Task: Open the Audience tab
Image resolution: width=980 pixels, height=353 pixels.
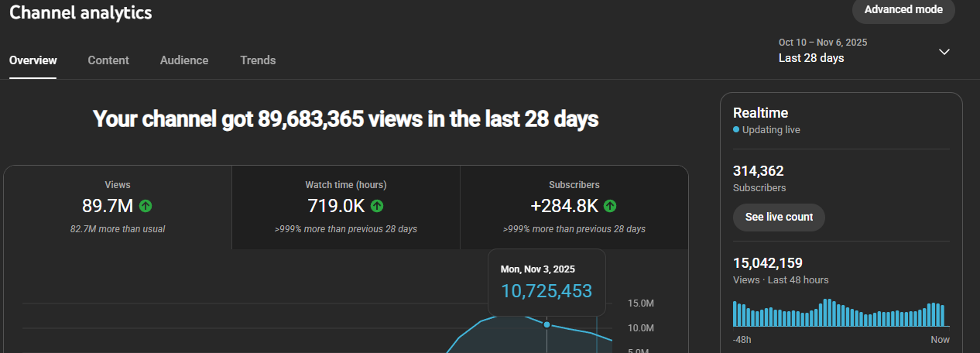Action: pyautogui.click(x=184, y=60)
